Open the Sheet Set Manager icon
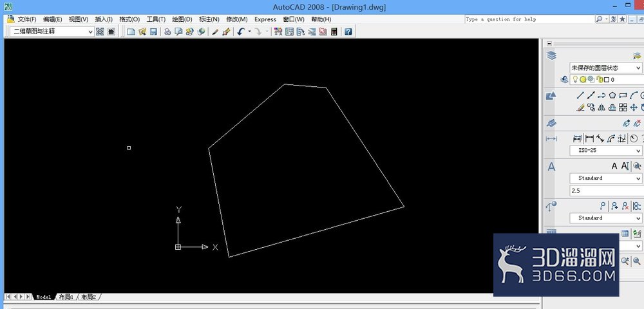 (312, 32)
